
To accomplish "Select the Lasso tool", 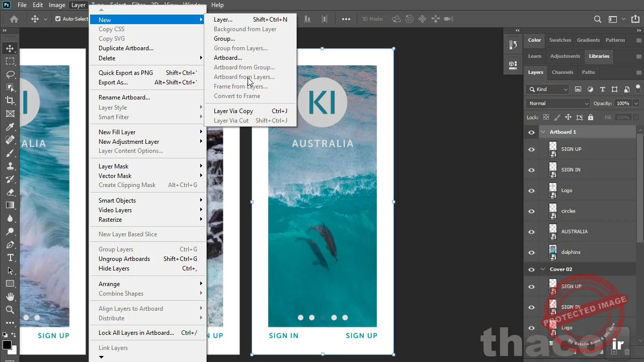I will pyautogui.click(x=10, y=74).
